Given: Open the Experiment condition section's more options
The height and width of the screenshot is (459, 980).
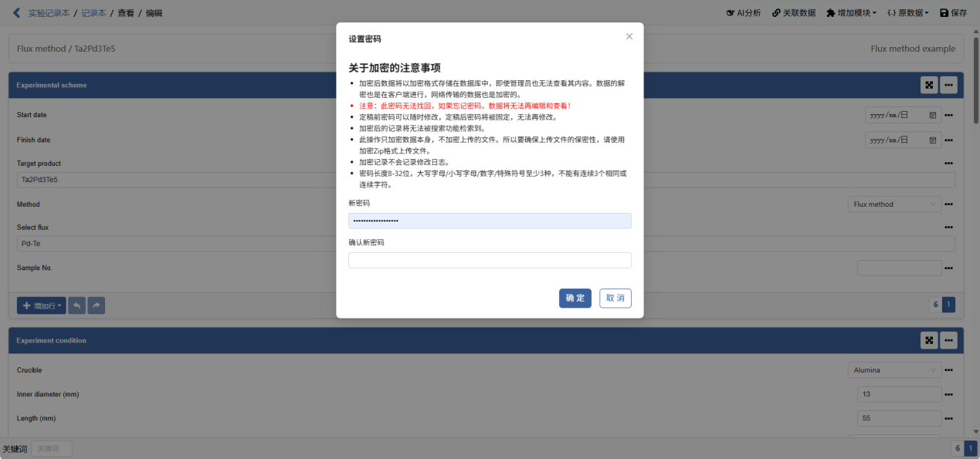Looking at the screenshot, I should pyautogui.click(x=948, y=340).
